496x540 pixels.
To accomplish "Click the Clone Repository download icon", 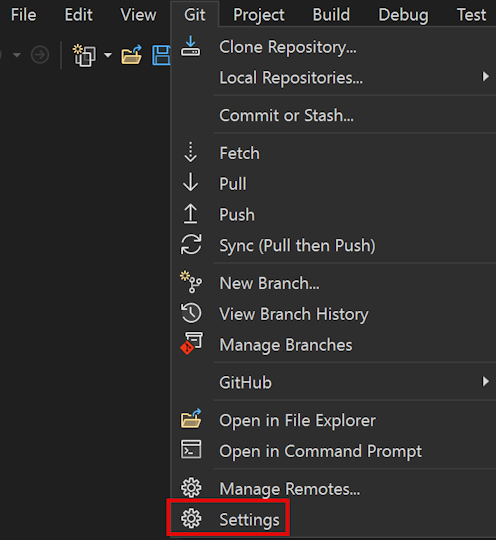I will click(190, 46).
